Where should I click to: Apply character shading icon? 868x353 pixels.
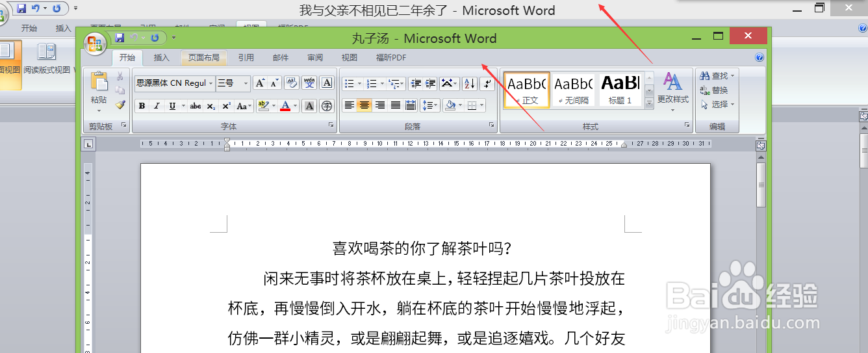point(309,106)
